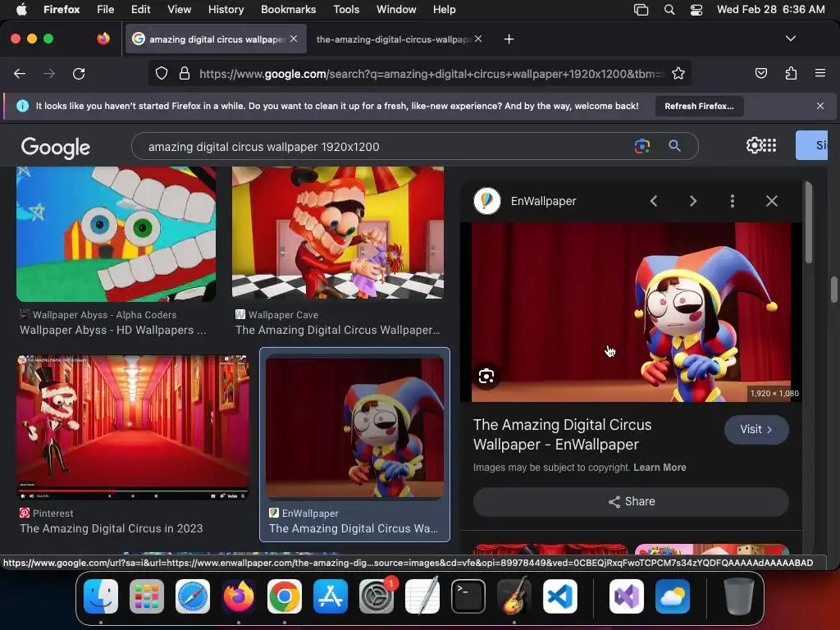
Task: Open three-dot more options in preview
Action: tap(733, 201)
